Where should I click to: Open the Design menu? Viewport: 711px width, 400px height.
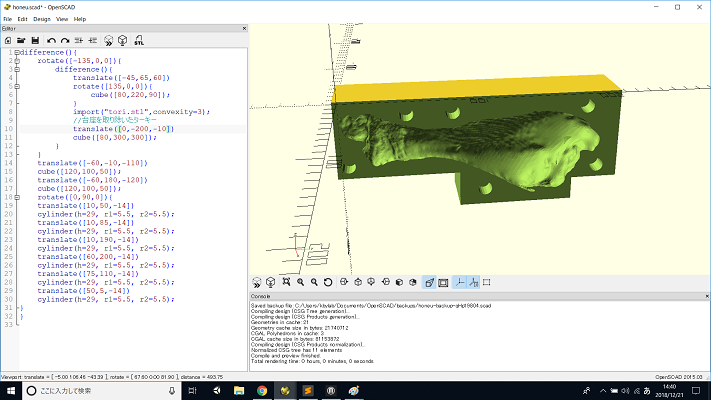42,19
